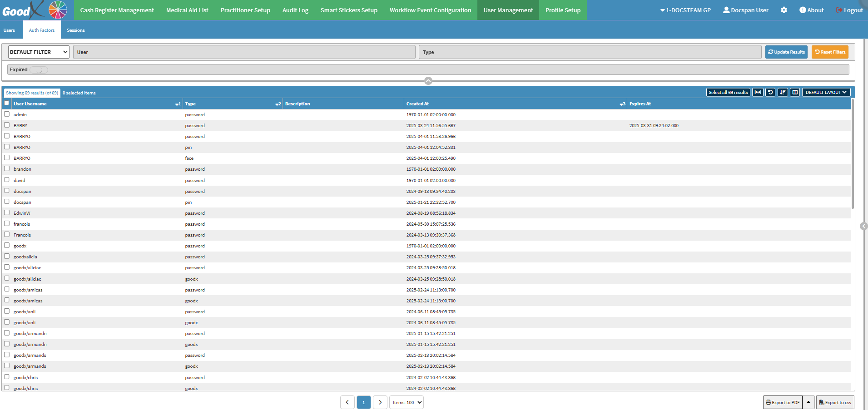Export the table to PDF
Viewport: 868px width, 410px height.
(783, 402)
